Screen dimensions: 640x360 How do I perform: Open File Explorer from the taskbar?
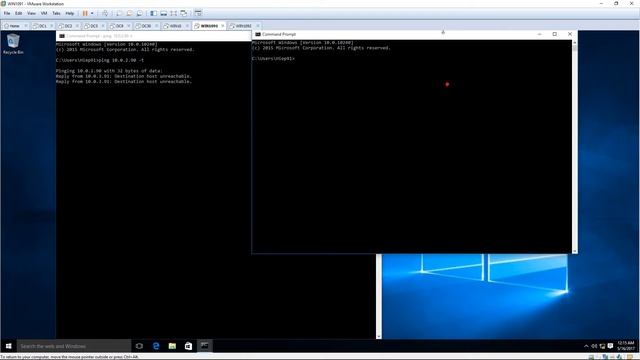[172, 346]
